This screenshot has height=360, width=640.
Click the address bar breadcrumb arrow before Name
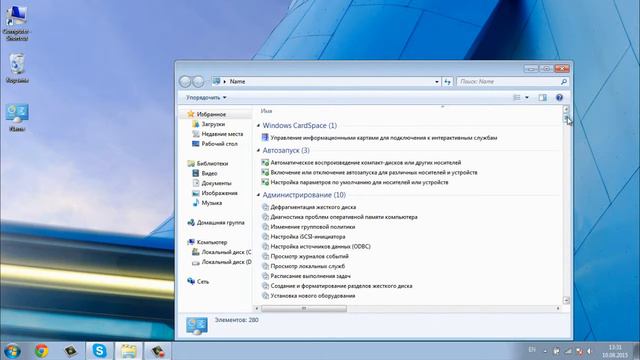click(224, 82)
